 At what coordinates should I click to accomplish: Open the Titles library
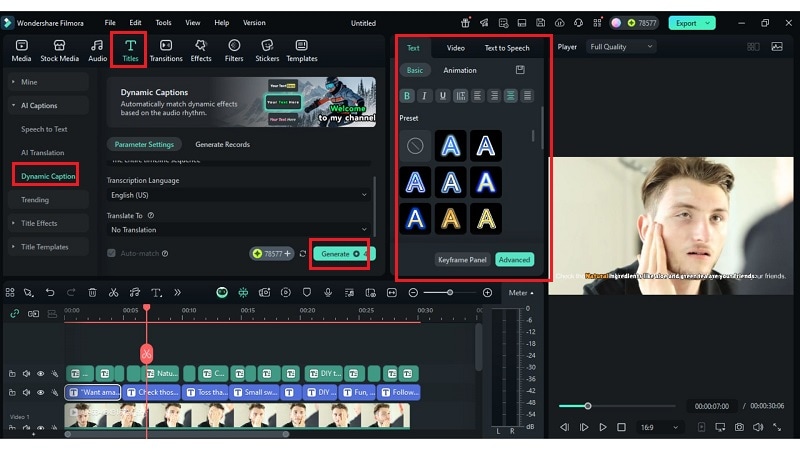(130, 51)
